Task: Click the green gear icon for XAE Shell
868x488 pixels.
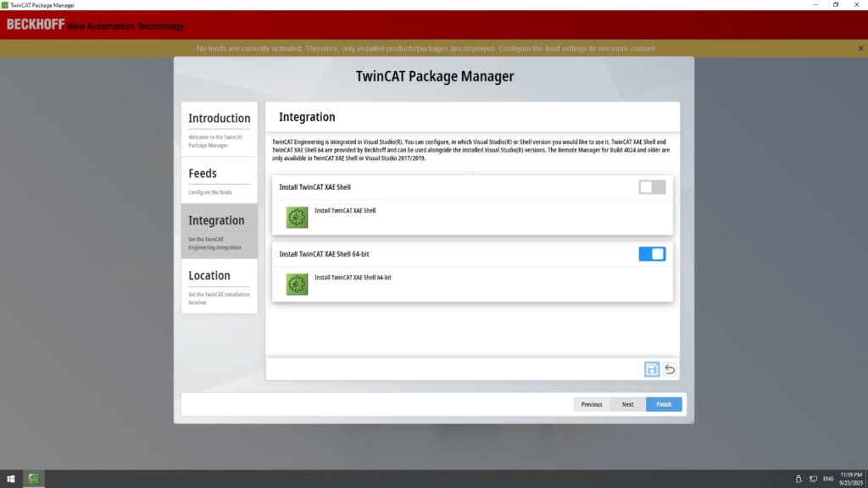Action: 297,218
